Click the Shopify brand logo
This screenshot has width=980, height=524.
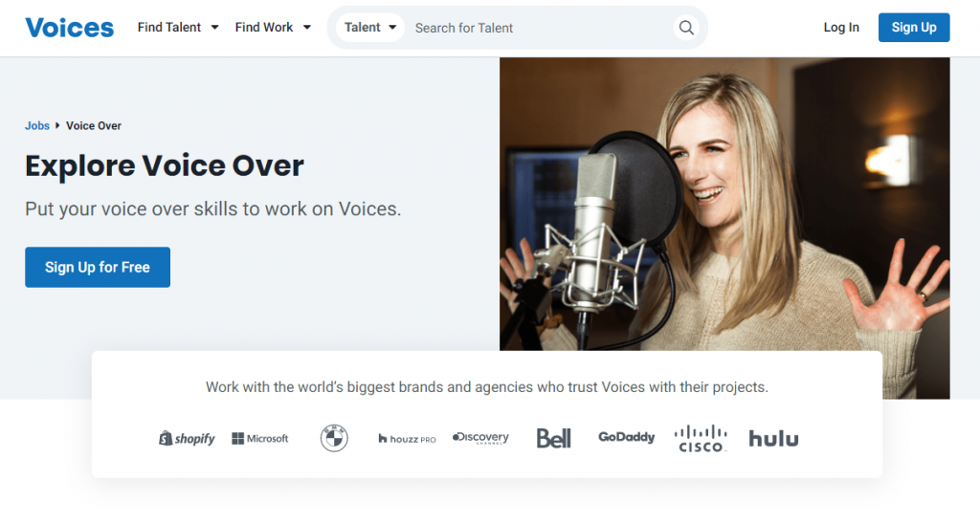[x=187, y=439]
